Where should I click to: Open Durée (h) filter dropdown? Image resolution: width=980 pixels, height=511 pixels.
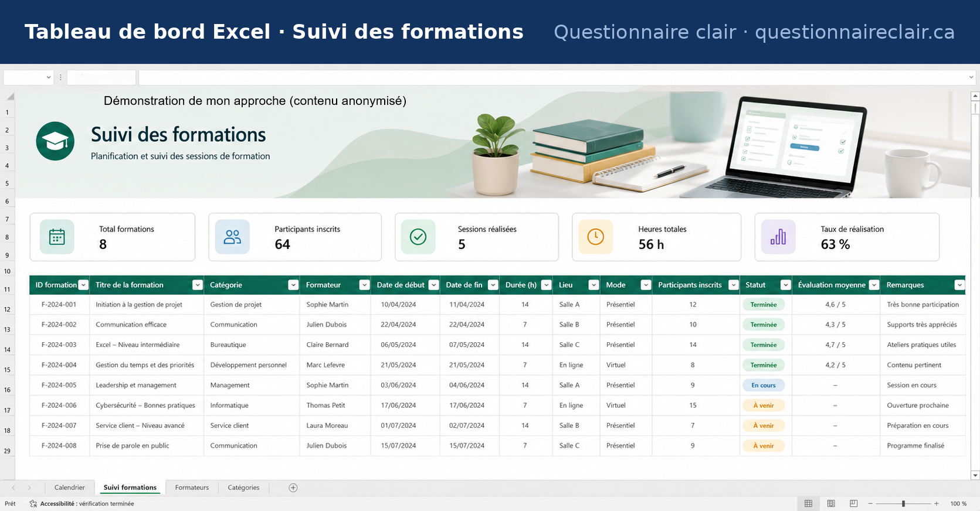(547, 285)
